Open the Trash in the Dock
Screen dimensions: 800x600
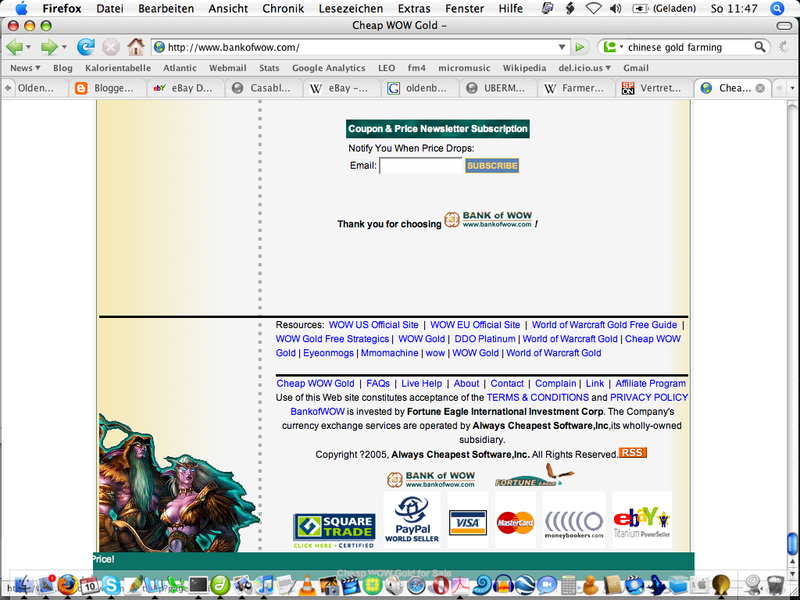776,585
